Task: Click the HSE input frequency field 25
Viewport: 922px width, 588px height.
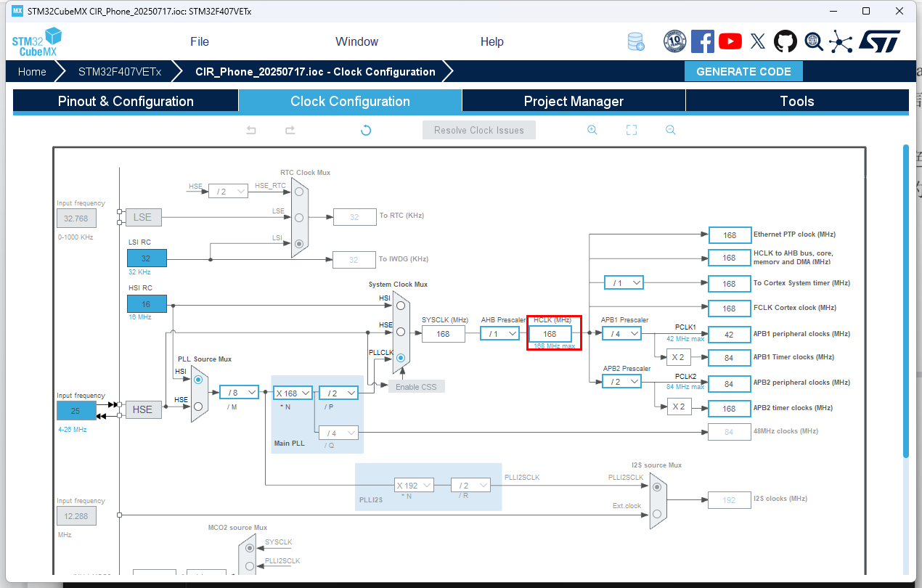Action: coord(76,410)
